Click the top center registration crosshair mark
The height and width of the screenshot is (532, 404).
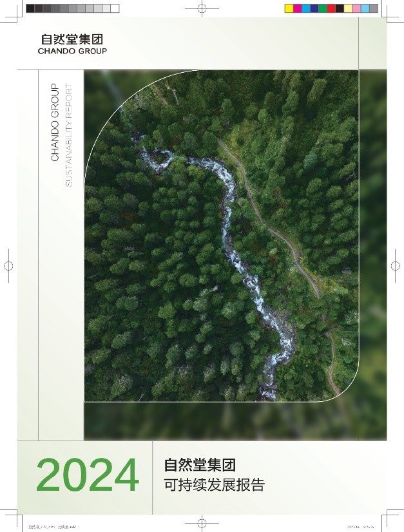pyautogui.click(x=202, y=8)
